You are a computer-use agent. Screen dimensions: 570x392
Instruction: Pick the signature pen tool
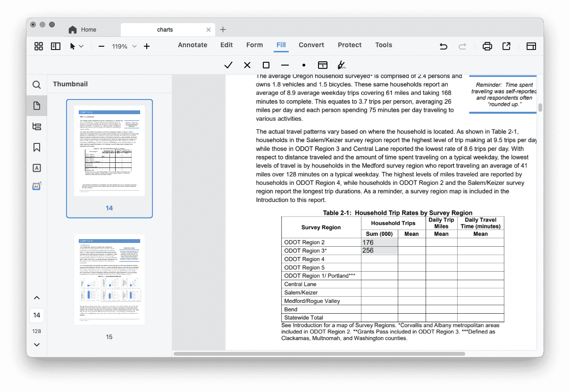pos(342,65)
